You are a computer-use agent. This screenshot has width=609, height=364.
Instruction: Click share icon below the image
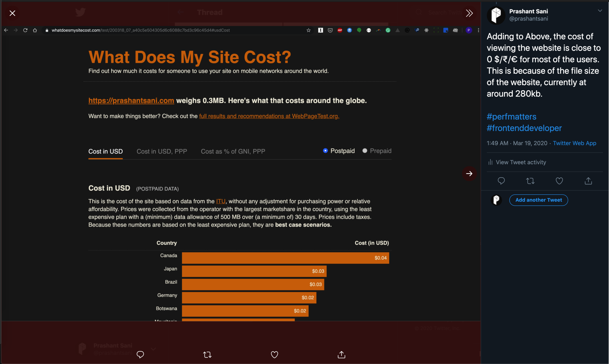tap(341, 354)
